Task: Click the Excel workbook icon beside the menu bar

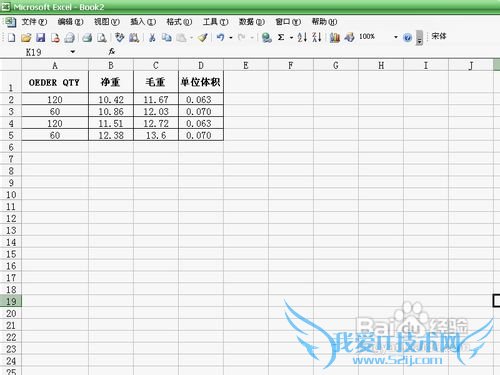Action: pos(10,22)
